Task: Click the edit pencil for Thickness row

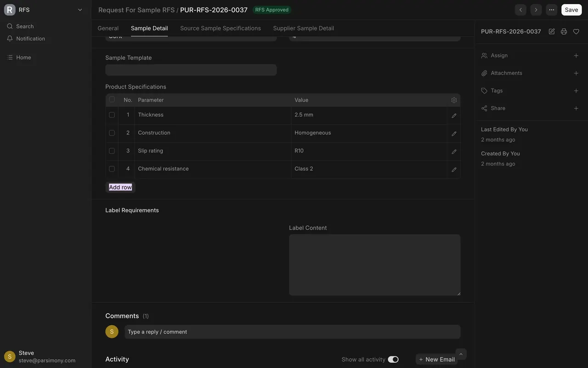Action: 454,115
